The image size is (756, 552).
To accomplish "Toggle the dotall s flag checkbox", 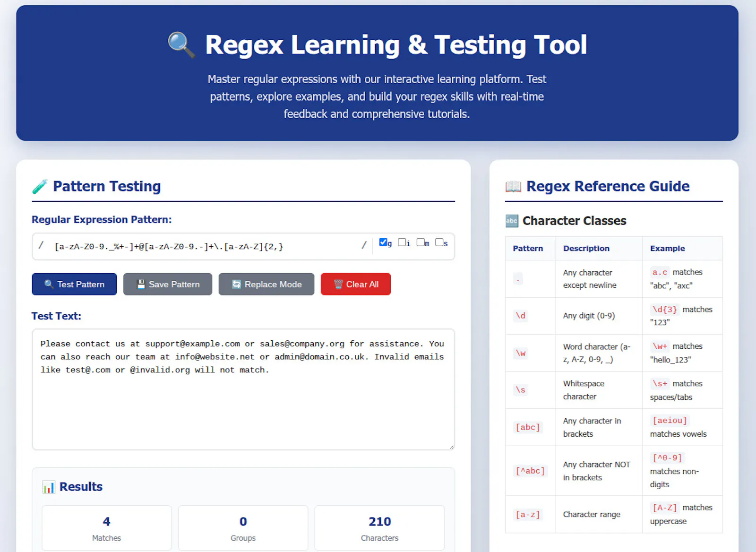I will pos(439,242).
